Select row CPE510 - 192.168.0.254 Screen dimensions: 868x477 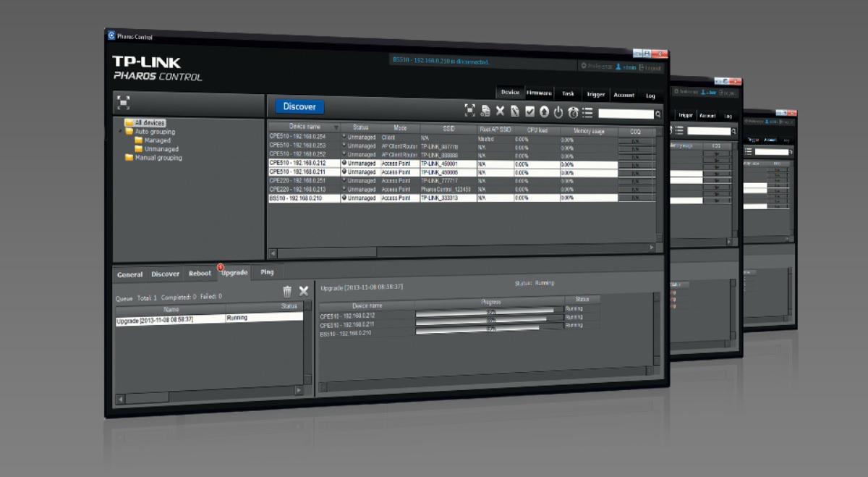point(461,138)
